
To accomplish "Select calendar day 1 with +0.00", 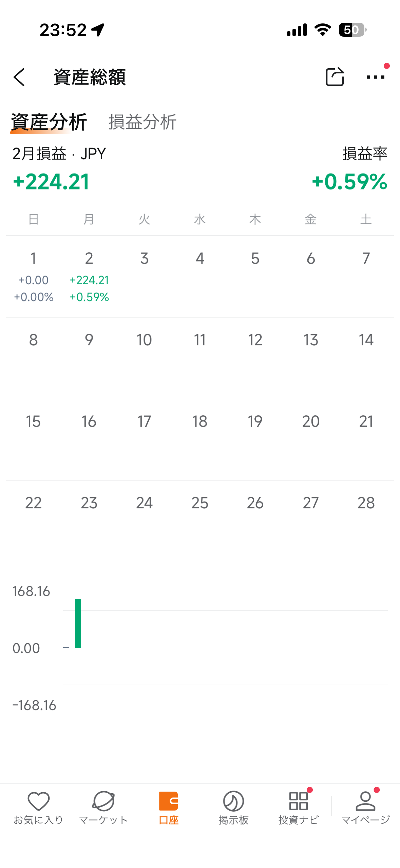I will tap(33, 276).
